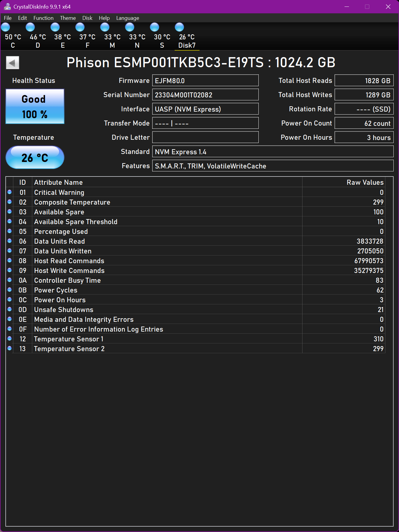
Task: Switch to drive E disk icon
Action: (x=55, y=27)
